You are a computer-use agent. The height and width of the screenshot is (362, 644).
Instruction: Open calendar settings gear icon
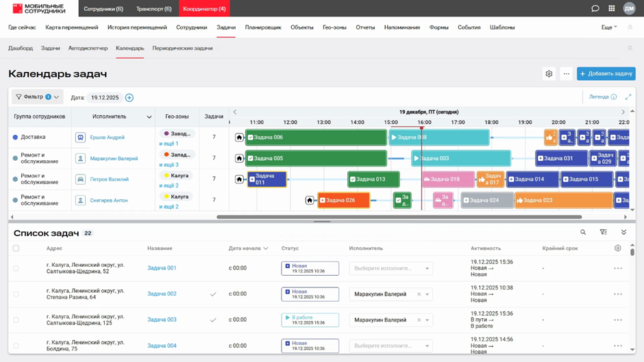(x=549, y=74)
